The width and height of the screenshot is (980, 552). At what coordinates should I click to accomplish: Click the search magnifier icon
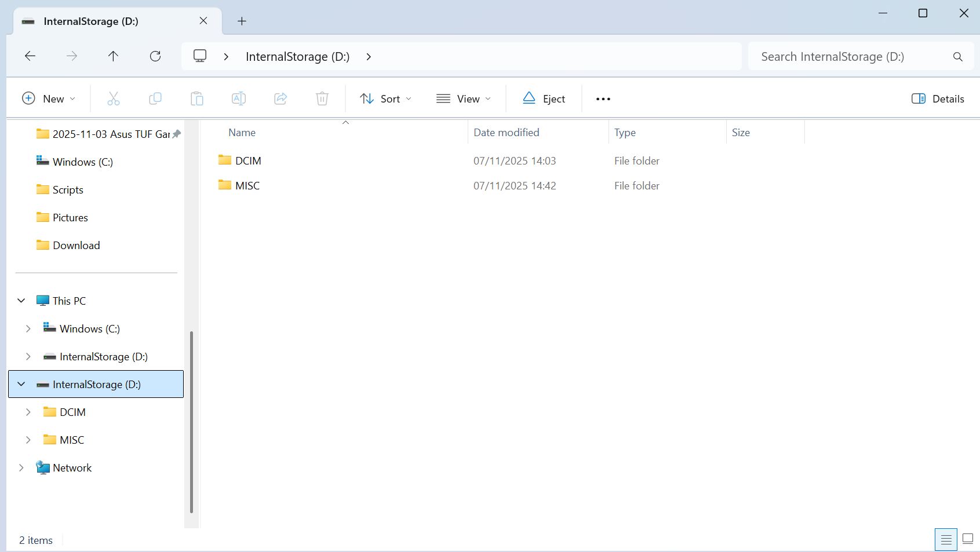pyautogui.click(x=957, y=57)
